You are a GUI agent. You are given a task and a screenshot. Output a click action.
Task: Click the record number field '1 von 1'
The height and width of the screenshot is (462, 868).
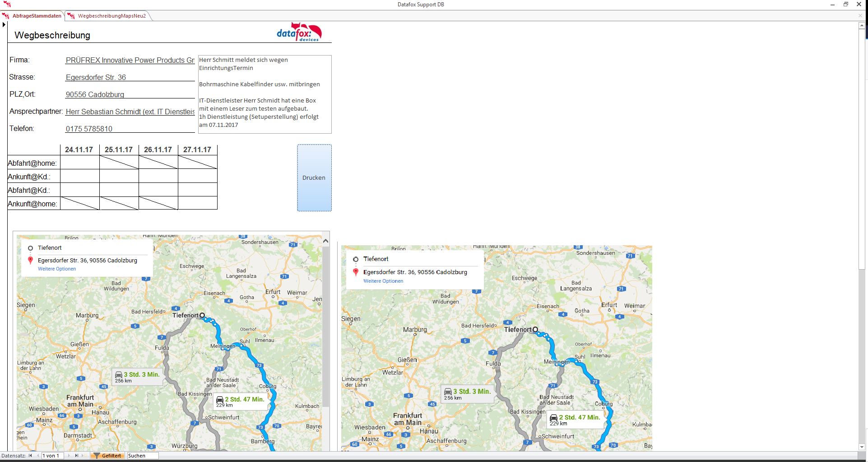point(53,456)
